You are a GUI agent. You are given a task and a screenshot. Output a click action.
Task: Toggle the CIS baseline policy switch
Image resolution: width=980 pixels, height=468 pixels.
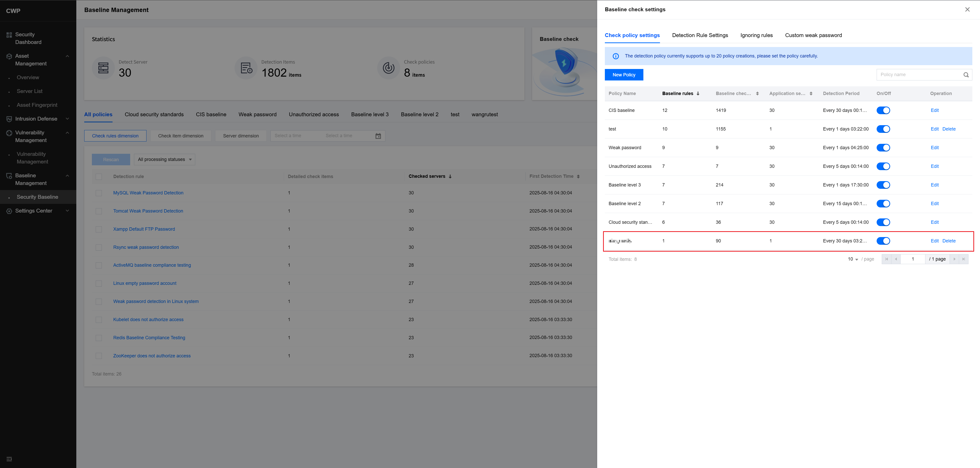[883, 110]
